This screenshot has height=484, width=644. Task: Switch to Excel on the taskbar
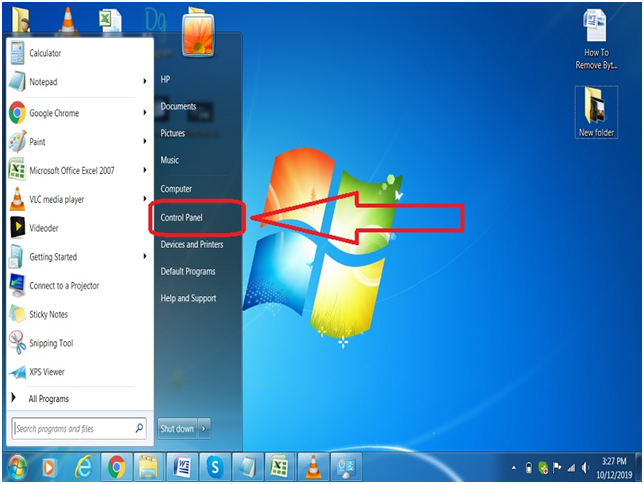[x=280, y=467]
